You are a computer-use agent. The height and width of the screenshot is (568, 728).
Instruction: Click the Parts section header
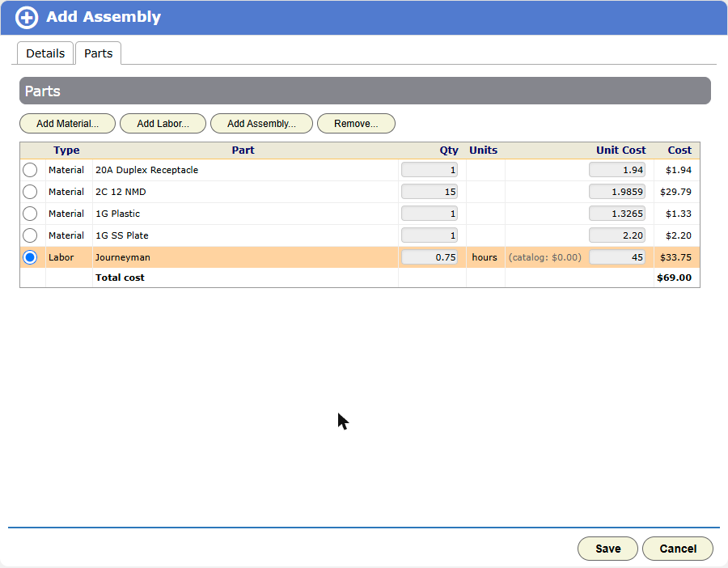[x=365, y=91]
